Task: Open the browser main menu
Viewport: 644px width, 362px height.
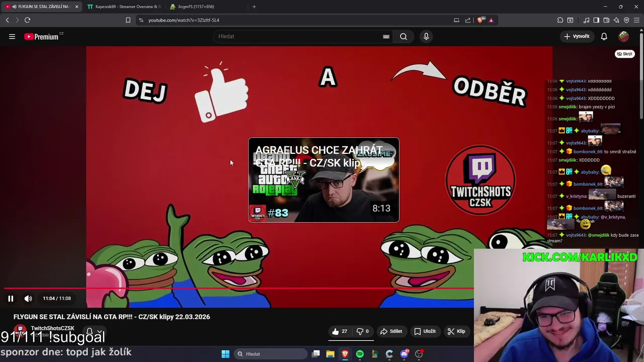Action: click(636, 20)
